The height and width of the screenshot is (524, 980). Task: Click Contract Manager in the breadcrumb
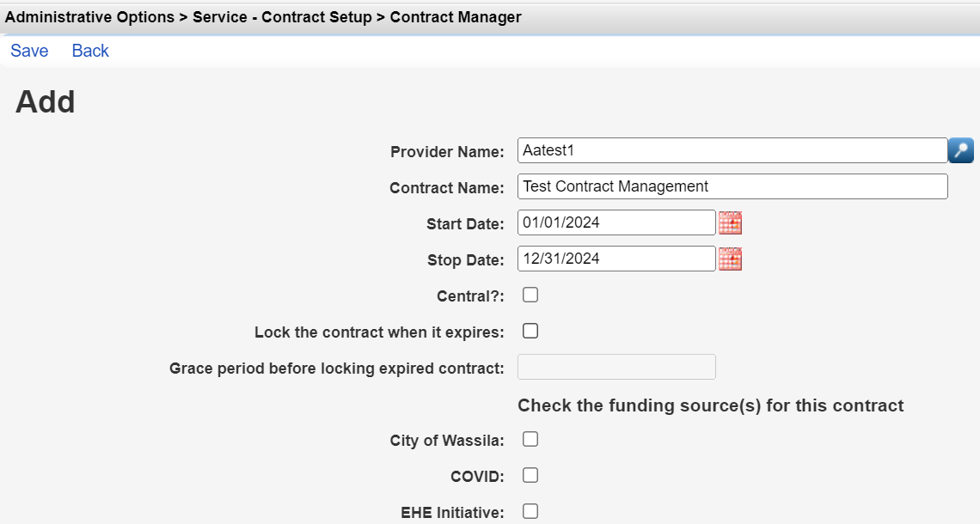(456, 17)
